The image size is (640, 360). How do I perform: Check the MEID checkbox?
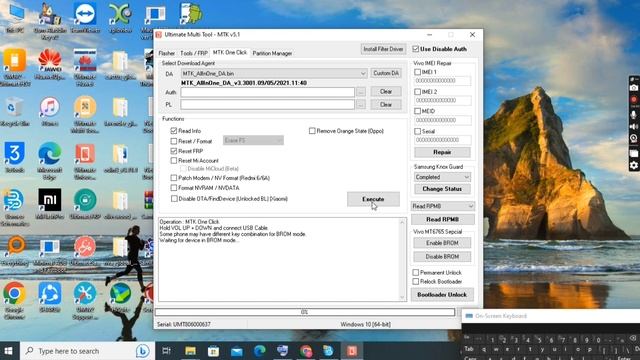(417, 111)
